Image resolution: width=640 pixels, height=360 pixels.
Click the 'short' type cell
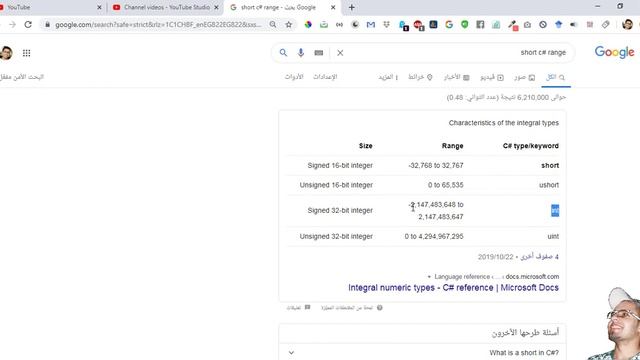click(550, 165)
